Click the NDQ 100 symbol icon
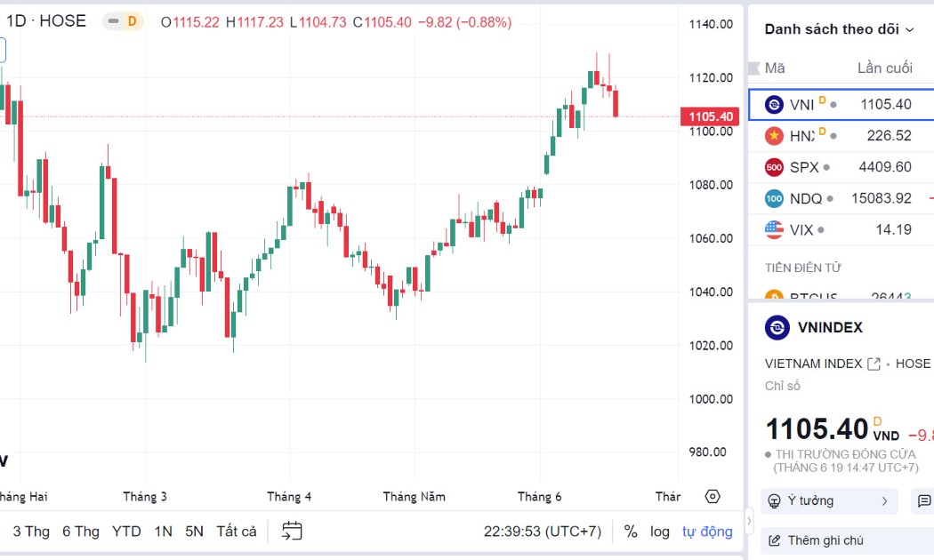The height and width of the screenshot is (560, 934). (x=774, y=199)
